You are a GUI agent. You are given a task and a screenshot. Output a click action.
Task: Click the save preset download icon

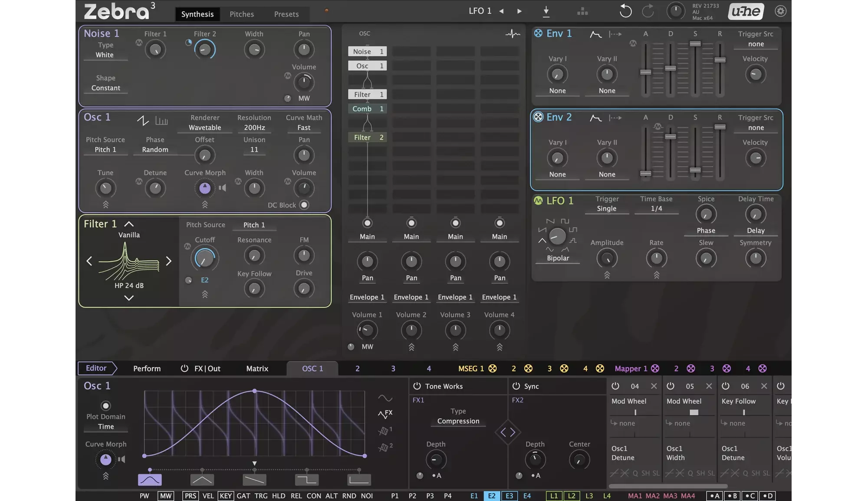(546, 12)
